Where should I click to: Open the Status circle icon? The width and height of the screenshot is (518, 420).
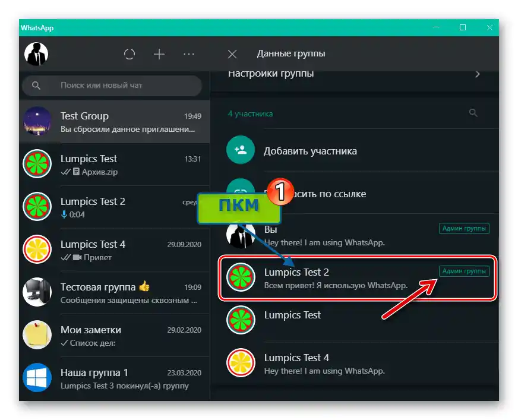(129, 54)
